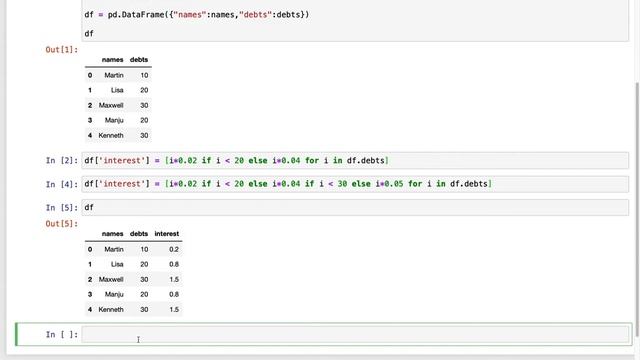
Task: Click the Out[5] output prompt label
Action: [x=62, y=224]
